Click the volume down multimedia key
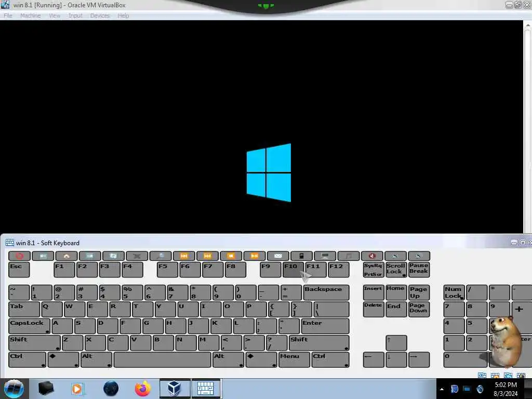The width and height of the screenshot is (532, 399). pyautogui.click(x=395, y=256)
